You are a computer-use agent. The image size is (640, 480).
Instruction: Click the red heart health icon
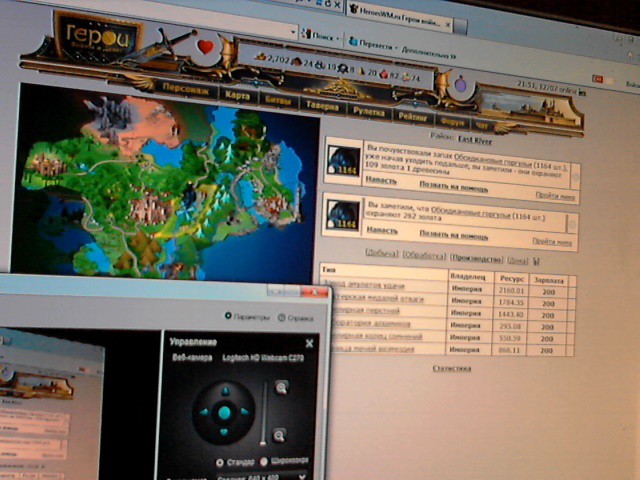tap(205, 47)
